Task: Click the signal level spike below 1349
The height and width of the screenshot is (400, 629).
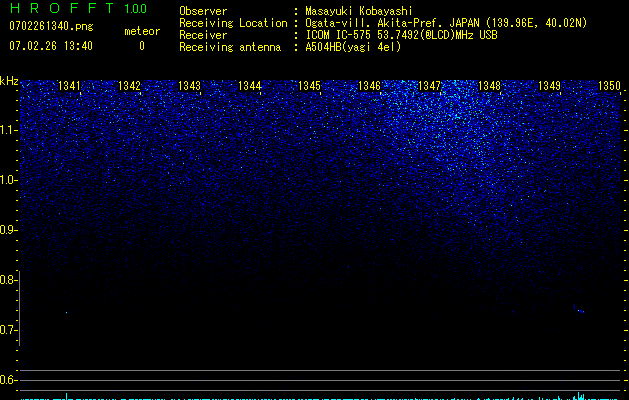Action: point(578,396)
